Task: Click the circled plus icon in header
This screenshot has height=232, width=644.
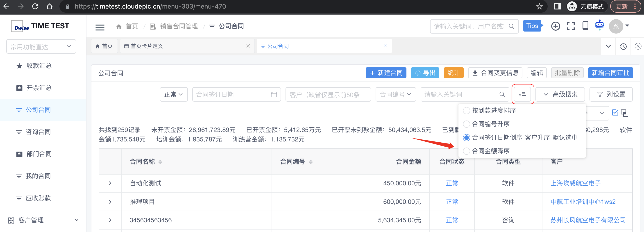Action: pyautogui.click(x=555, y=26)
